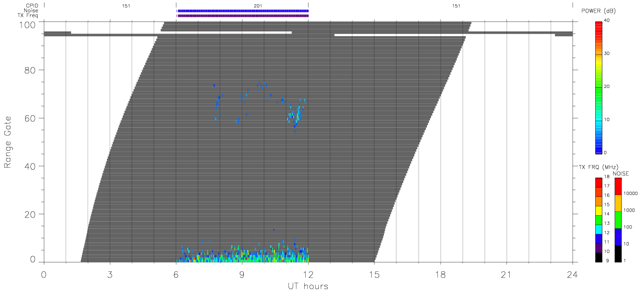Screen dimensions: 644x297
Task: Click the "NOISE" legend title
Action: (x=620, y=173)
